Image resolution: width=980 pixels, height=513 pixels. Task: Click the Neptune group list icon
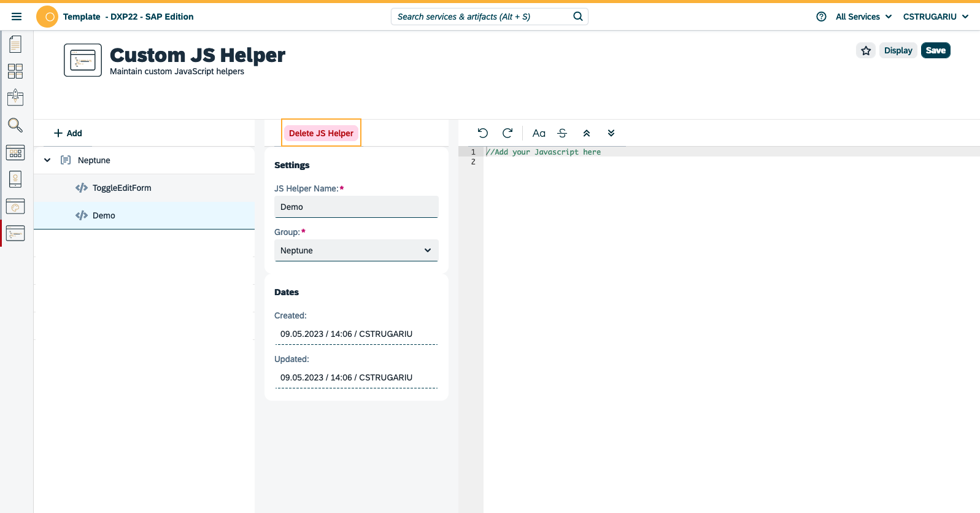[66, 160]
